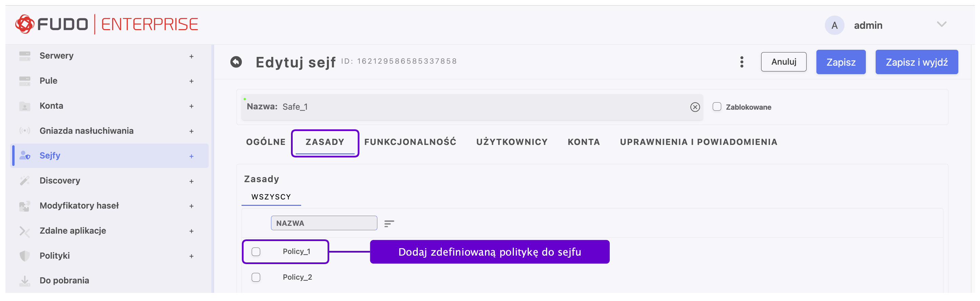Click the sort icon next to NAZWA
The width and height of the screenshot is (980, 301).
(389, 223)
